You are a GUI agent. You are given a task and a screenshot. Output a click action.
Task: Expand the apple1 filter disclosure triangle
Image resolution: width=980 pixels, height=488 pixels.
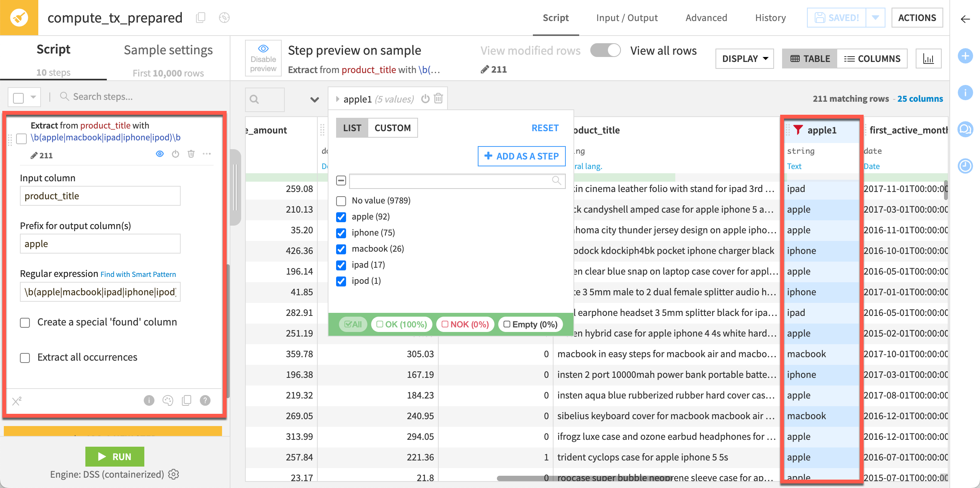(338, 98)
